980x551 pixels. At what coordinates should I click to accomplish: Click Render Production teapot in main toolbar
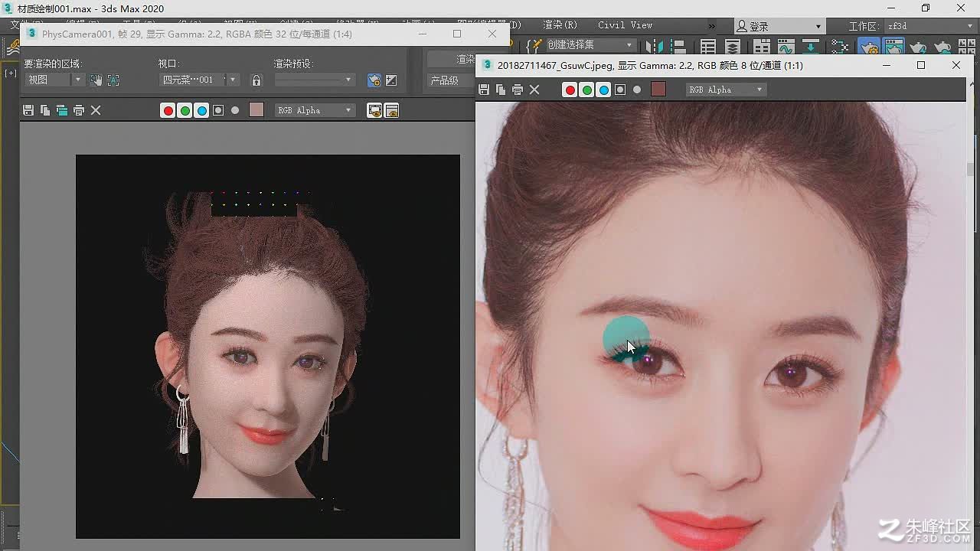point(919,46)
